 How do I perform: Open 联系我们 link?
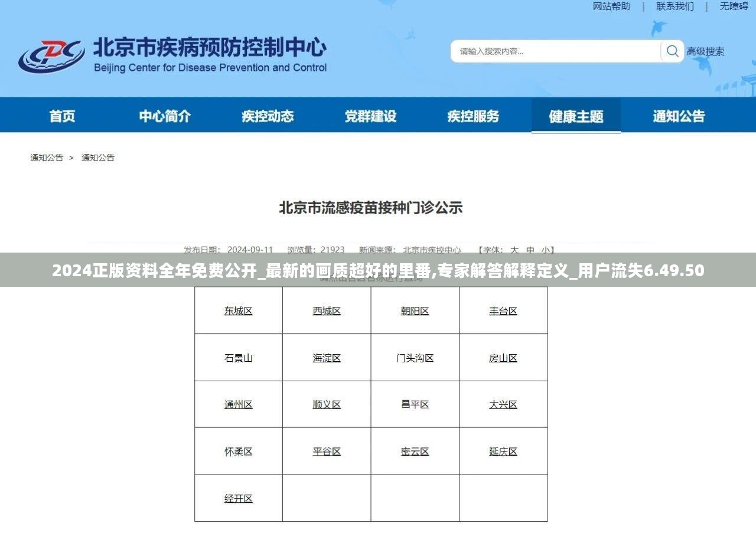675,6
